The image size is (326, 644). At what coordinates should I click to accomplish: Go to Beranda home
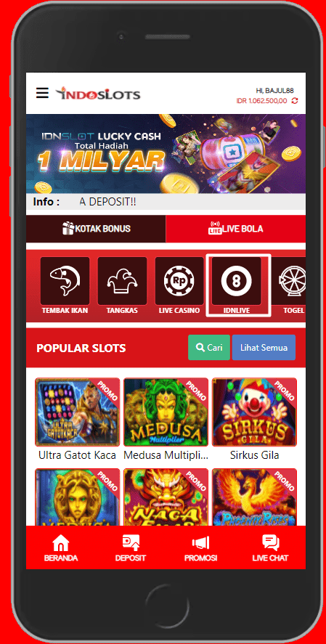click(x=61, y=548)
